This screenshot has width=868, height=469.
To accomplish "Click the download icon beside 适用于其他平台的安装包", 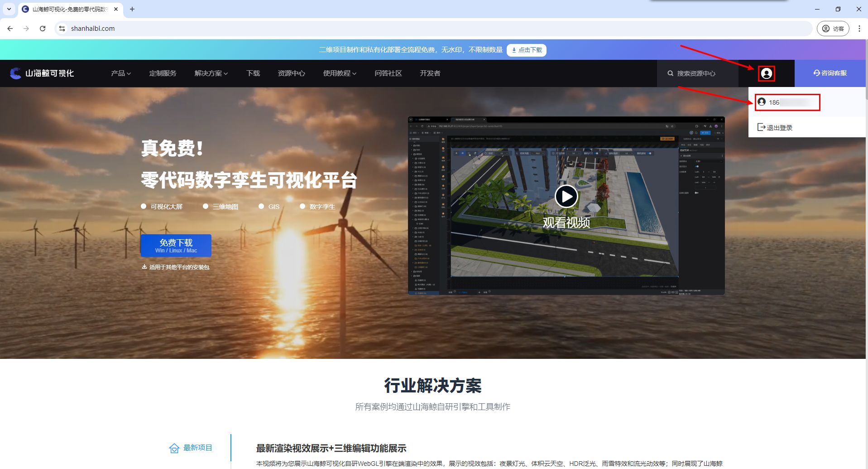I will (144, 267).
